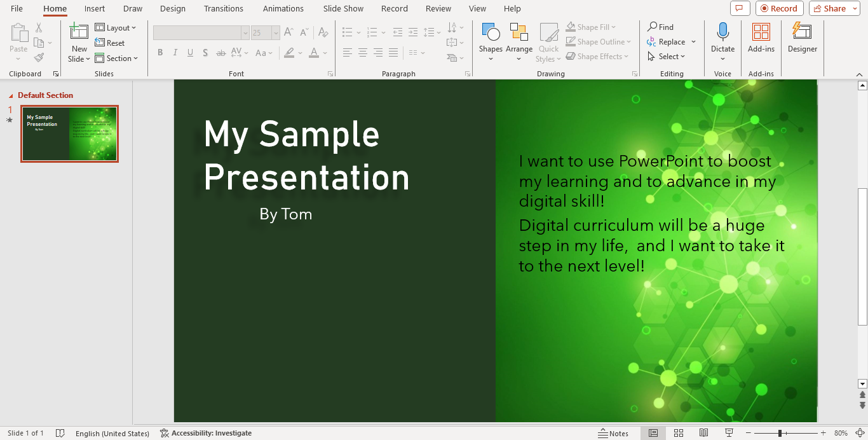The height and width of the screenshot is (440, 868).
Task: Click the Format Painter brush icon
Action: [x=39, y=58]
